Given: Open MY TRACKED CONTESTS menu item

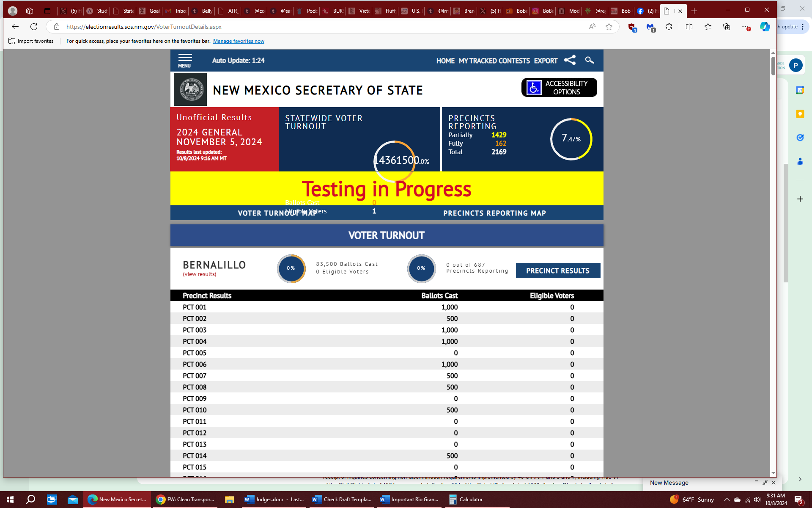Looking at the screenshot, I should pyautogui.click(x=494, y=61).
